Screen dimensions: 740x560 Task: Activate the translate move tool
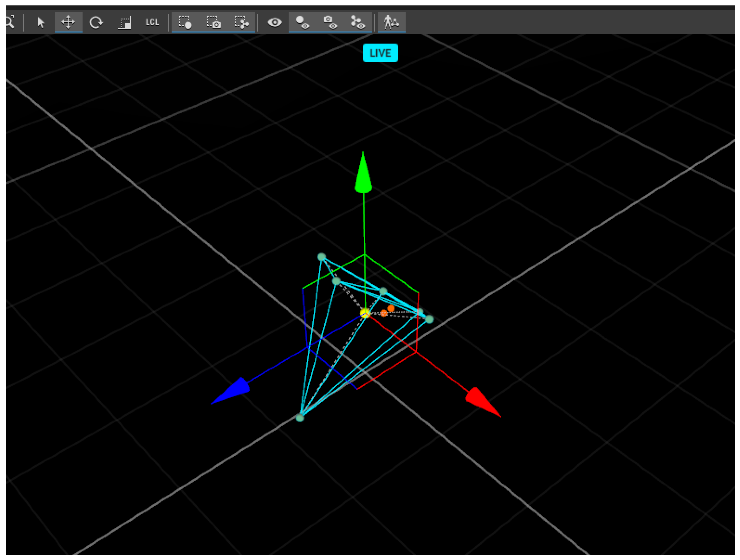(68, 22)
